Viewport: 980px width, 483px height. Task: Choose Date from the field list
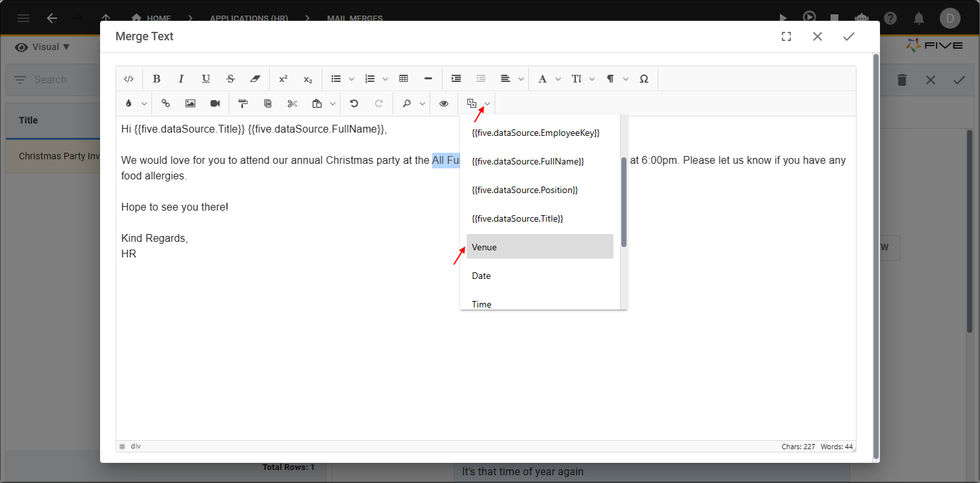(x=540, y=276)
